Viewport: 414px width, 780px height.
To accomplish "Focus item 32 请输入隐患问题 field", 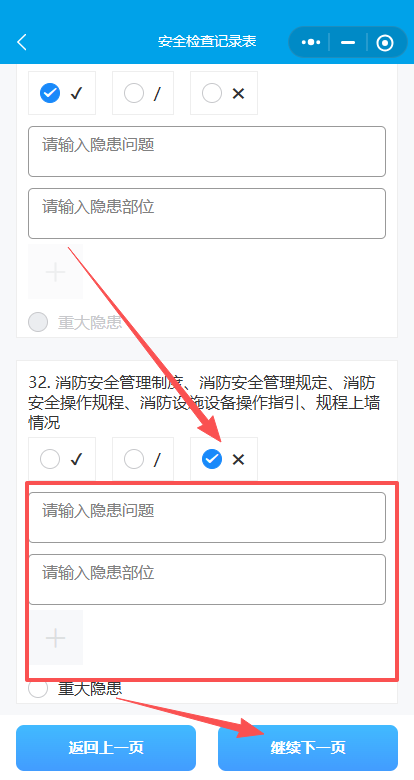I will click(x=207, y=517).
